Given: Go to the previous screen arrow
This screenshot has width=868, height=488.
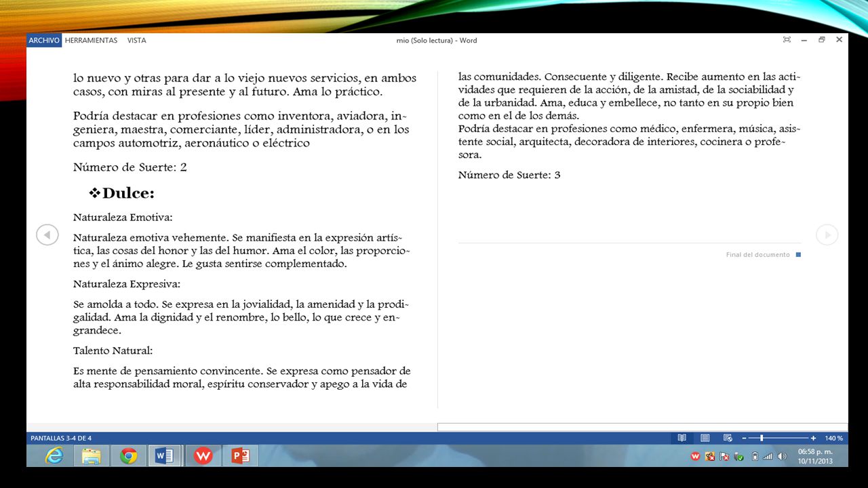Looking at the screenshot, I should pos(47,235).
